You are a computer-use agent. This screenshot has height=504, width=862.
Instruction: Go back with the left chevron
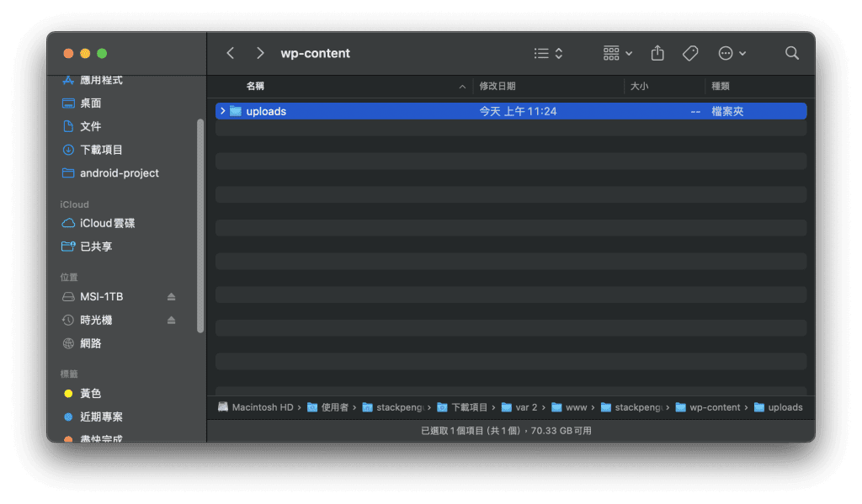click(x=231, y=53)
